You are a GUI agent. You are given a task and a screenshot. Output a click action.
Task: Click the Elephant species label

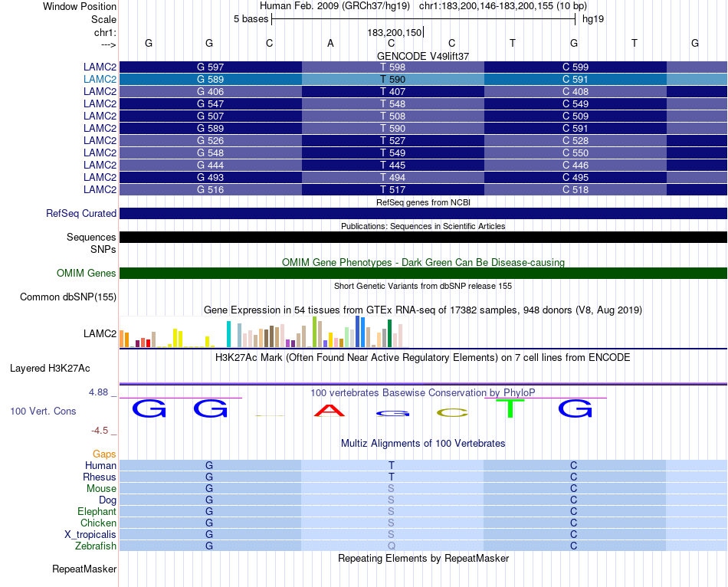click(97, 511)
